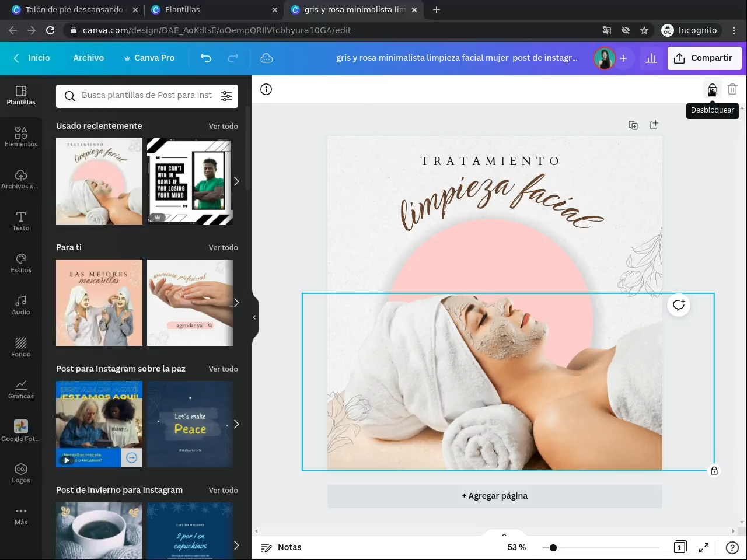The width and height of the screenshot is (747, 560).
Task: Open the page grid view icon
Action: pyautogui.click(x=680, y=547)
